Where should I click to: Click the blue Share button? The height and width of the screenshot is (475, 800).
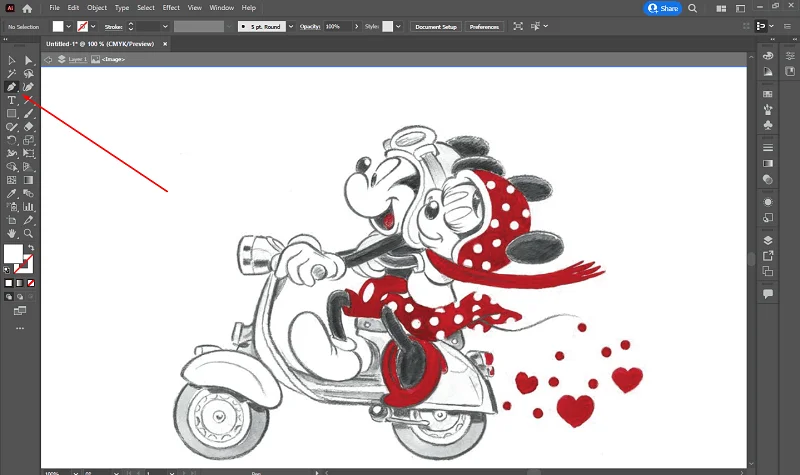pos(662,8)
